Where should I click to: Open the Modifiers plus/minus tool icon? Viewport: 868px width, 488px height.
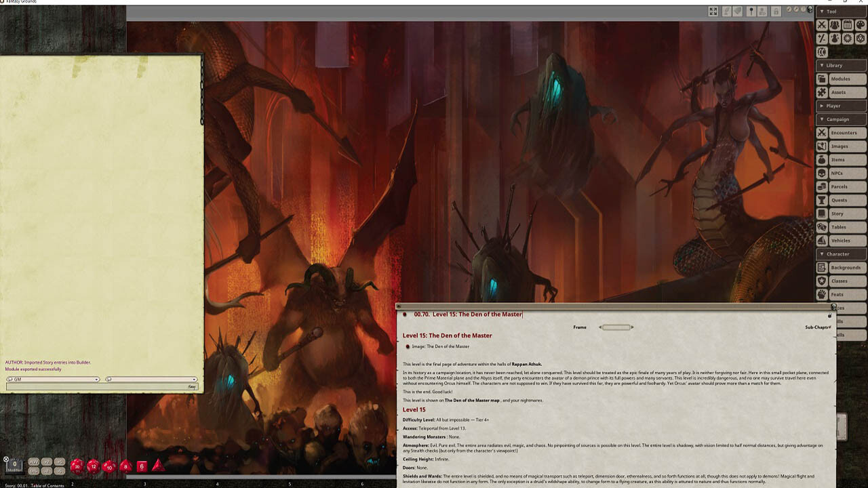[821, 39]
